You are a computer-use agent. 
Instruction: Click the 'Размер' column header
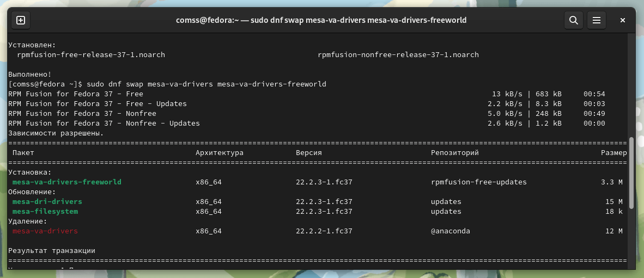tap(614, 153)
